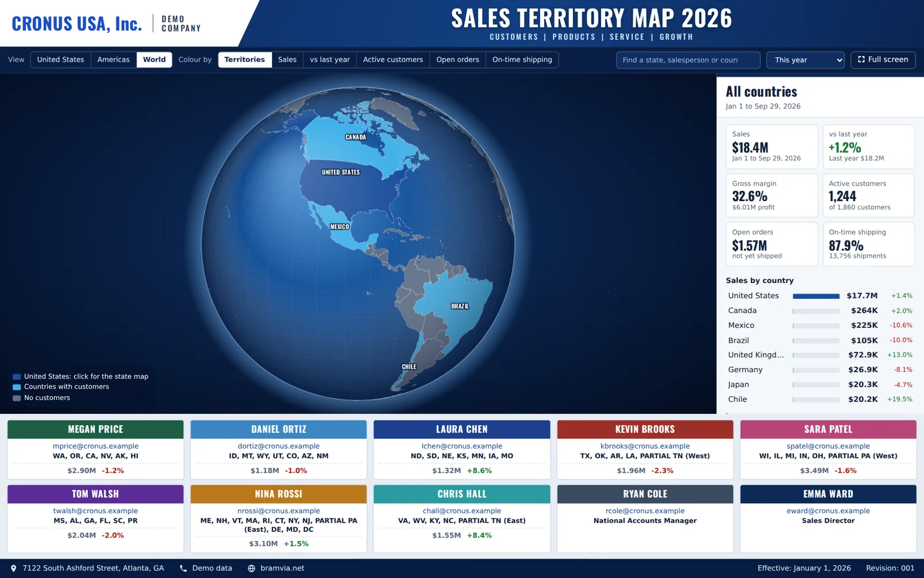Click the phone icon beside Demo data
924x578 pixels.
coord(183,568)
